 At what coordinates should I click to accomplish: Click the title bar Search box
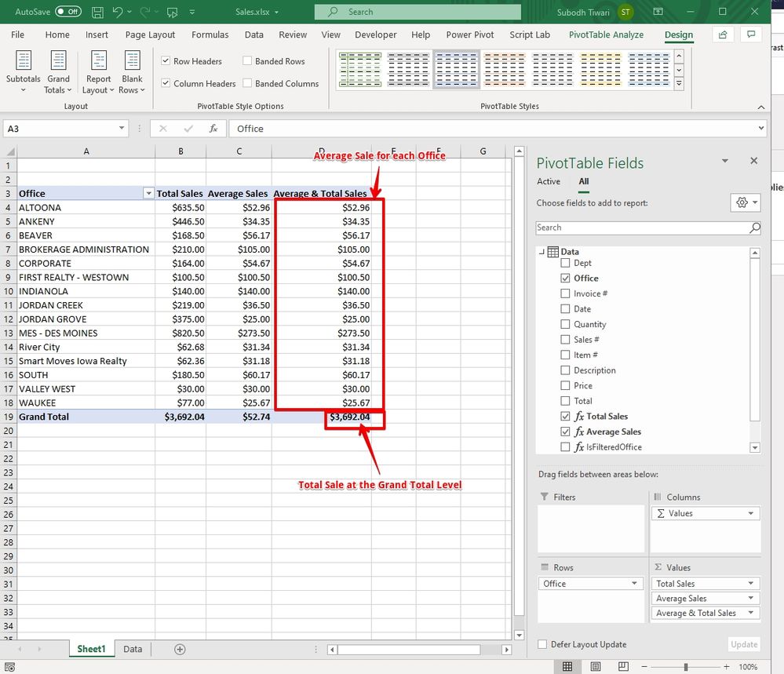pos(418,12)
